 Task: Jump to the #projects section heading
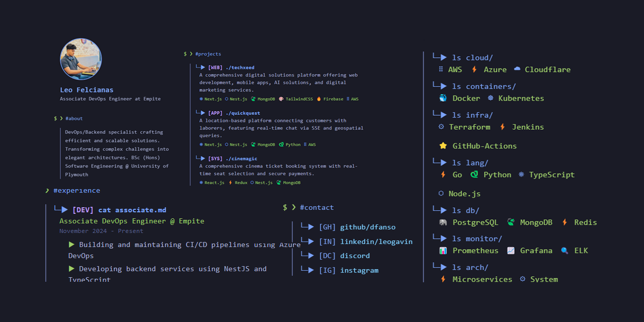(208, 54)
